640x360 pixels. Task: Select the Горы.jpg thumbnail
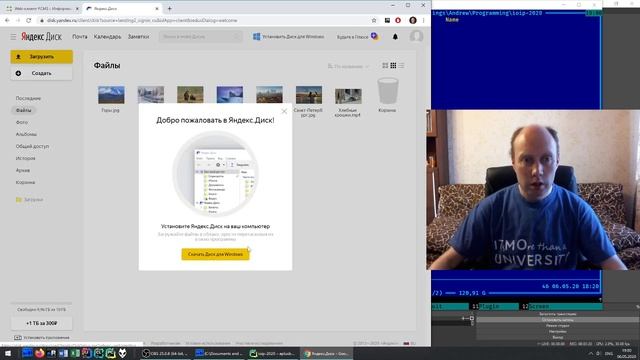tap(111, 95)
